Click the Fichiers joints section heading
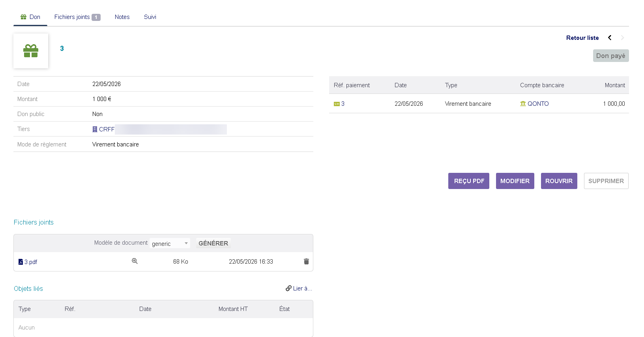The image size is (644, 337). 34,223
